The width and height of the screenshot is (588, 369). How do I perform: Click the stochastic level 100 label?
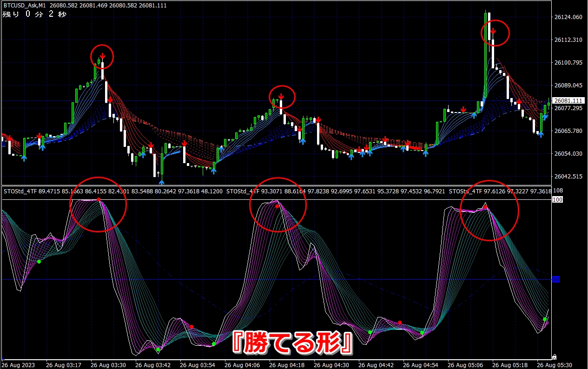tap(557, 199)
